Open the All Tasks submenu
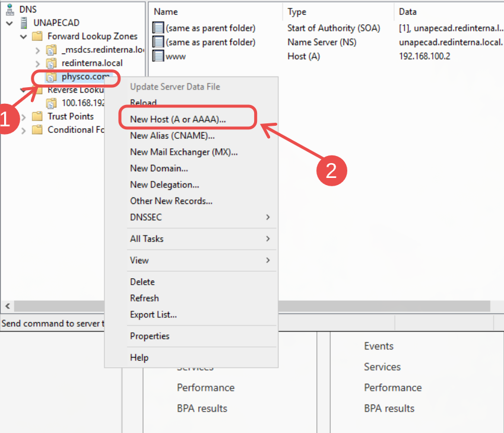The width and height of the screenshot is (504, 433). pyautogui.click(x=191, y=239)
